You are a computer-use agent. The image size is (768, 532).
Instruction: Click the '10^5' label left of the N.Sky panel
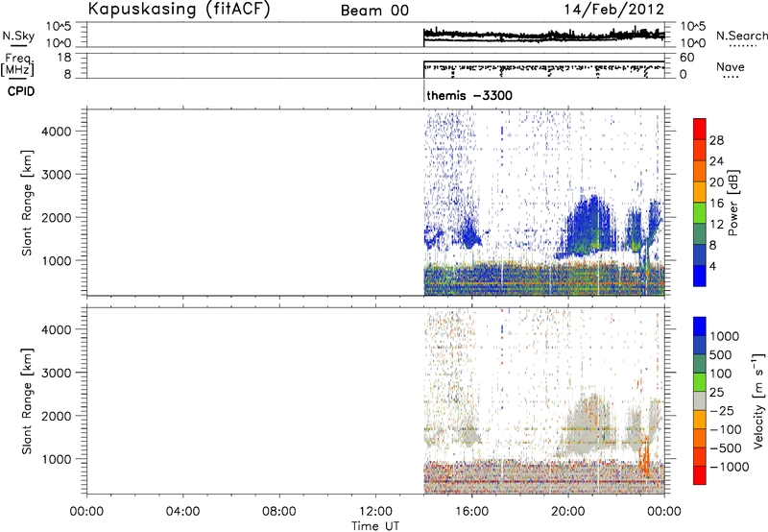coord(59,27)
